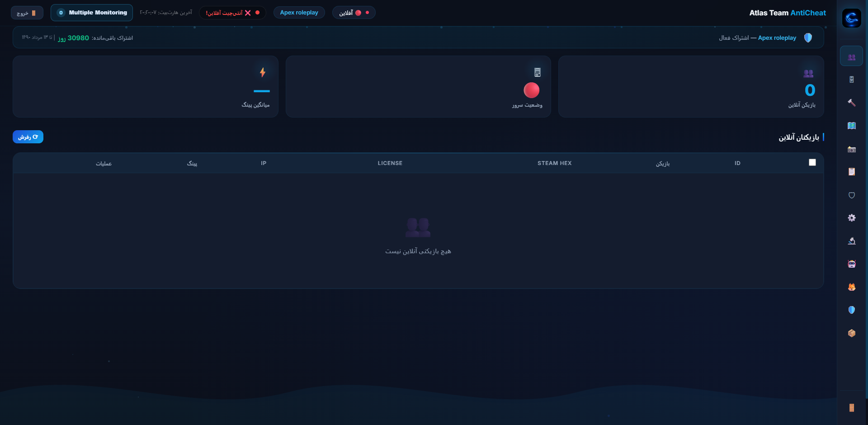Open the ban hammer sidebar icon
This screenshot has height=425, width=868.
coord(851,103)
